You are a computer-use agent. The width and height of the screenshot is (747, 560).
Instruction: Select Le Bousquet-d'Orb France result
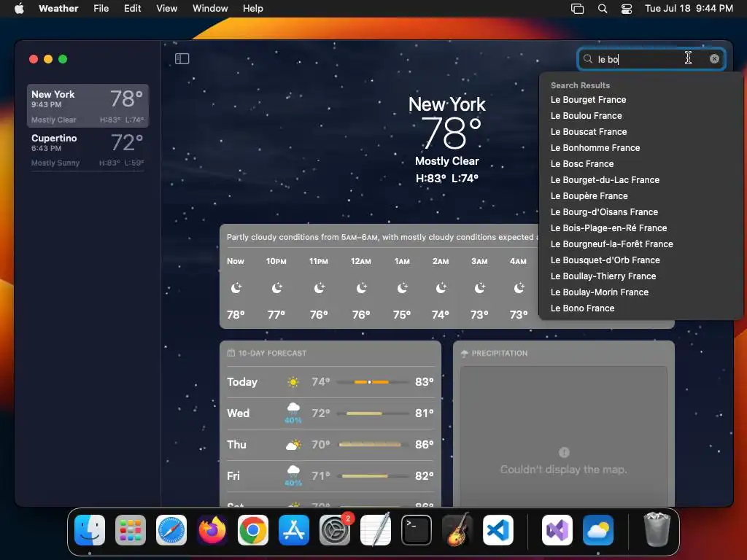tap(605, 260)
